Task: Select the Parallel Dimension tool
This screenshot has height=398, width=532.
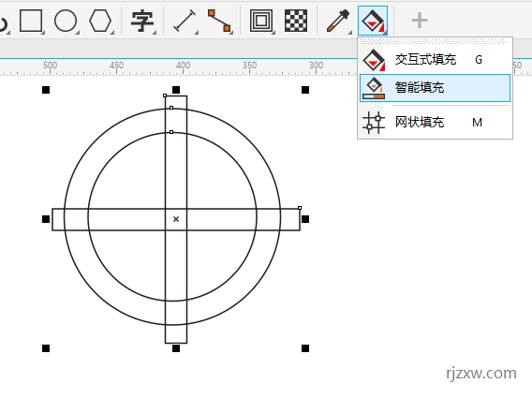Action: [x=185, y=21]
